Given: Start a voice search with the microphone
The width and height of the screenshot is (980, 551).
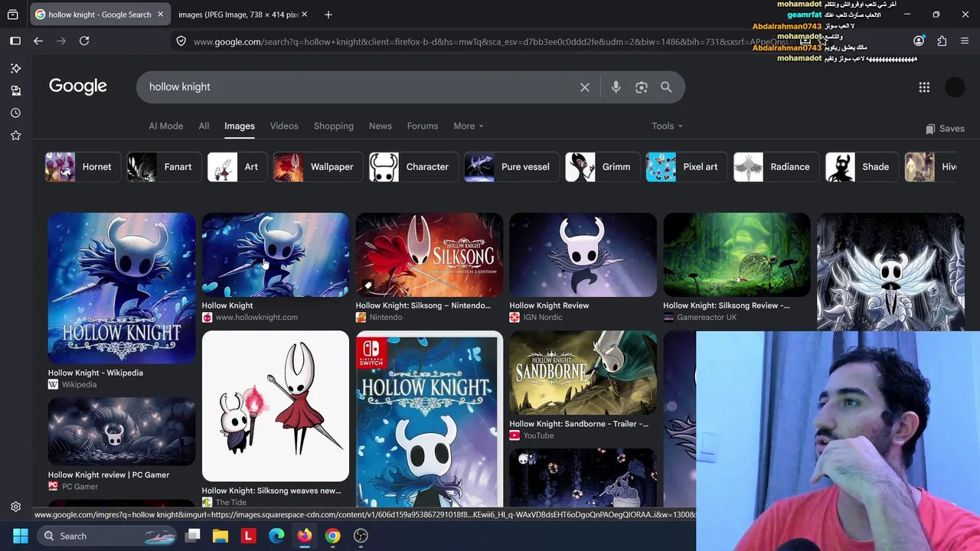Looking at the screenshot, I should pyautogui.click(x=616, y=87).
